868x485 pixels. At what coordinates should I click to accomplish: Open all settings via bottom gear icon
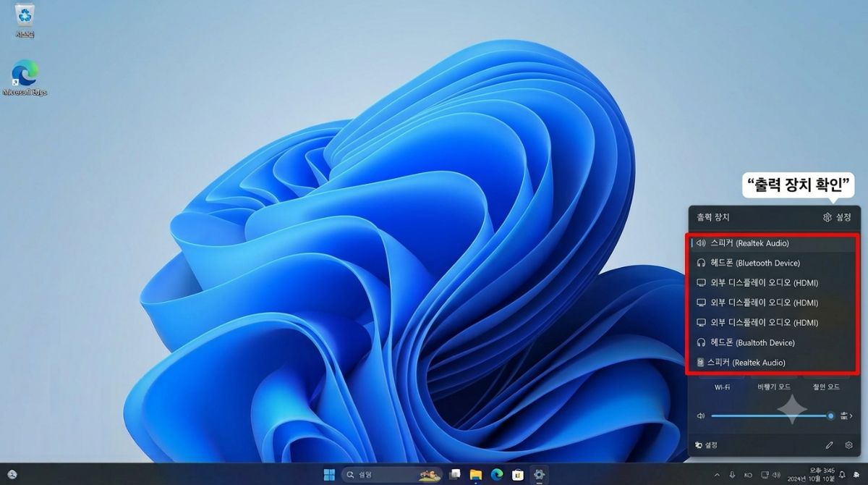pos(849,445)
